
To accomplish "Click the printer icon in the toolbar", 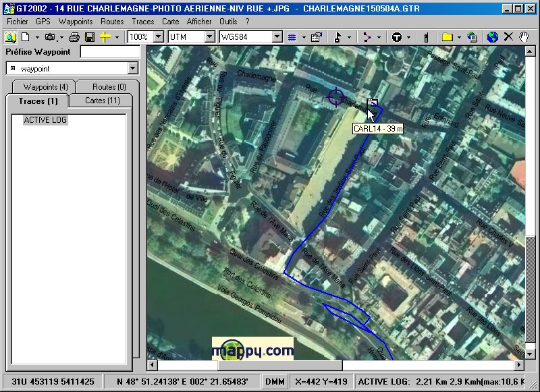I will pyautogui.click(x=74, y=37).
